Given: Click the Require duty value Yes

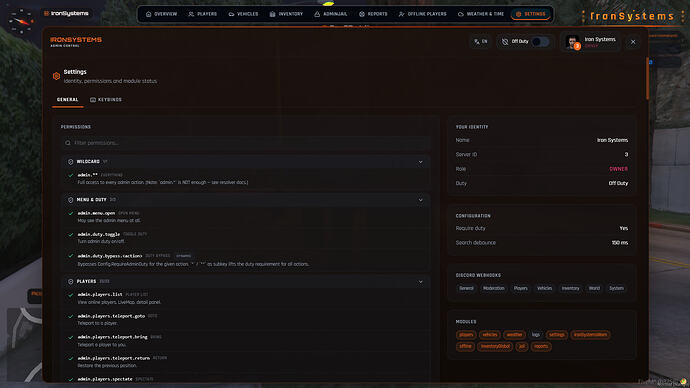Looking at the screenshot, I should point(624,228).
